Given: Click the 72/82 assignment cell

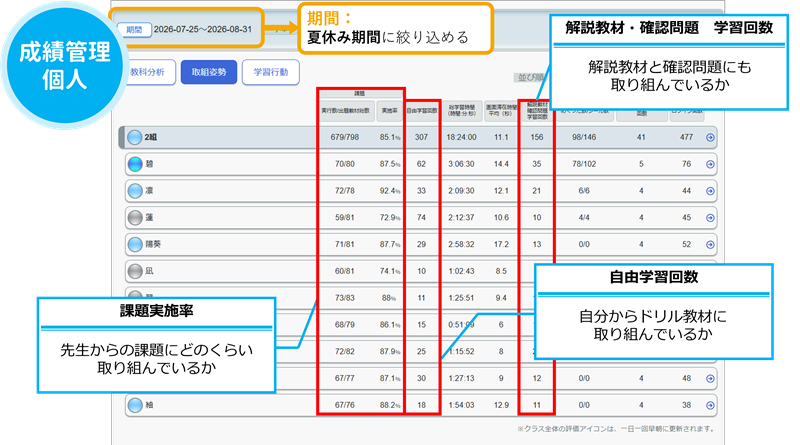Looking at the screenshot, I should tap(345, 352).
